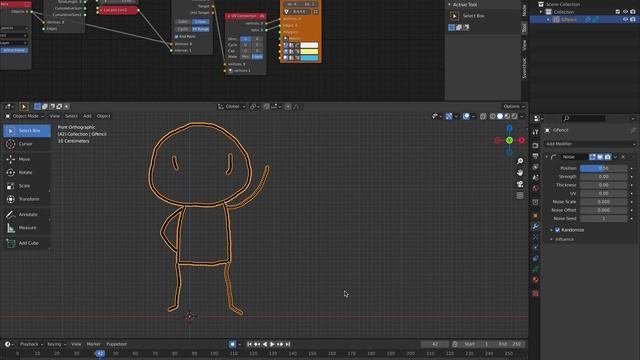Remove the Noise modifier with the X
The image size is (640, 360).
(x=623, y=157)
